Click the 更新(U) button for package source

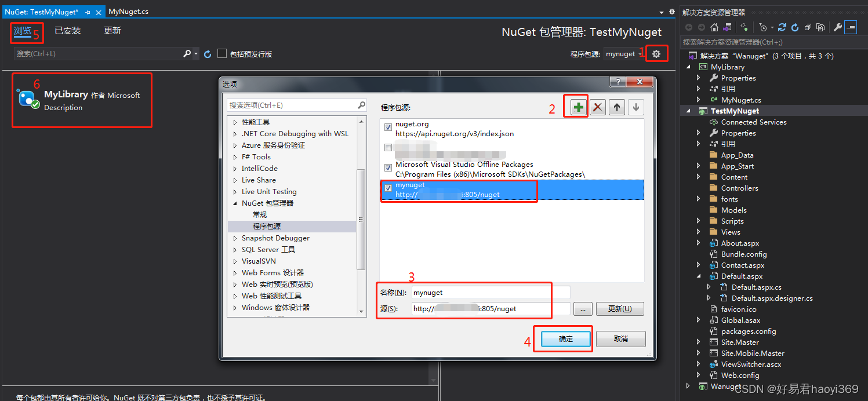(x=620, y=309)
